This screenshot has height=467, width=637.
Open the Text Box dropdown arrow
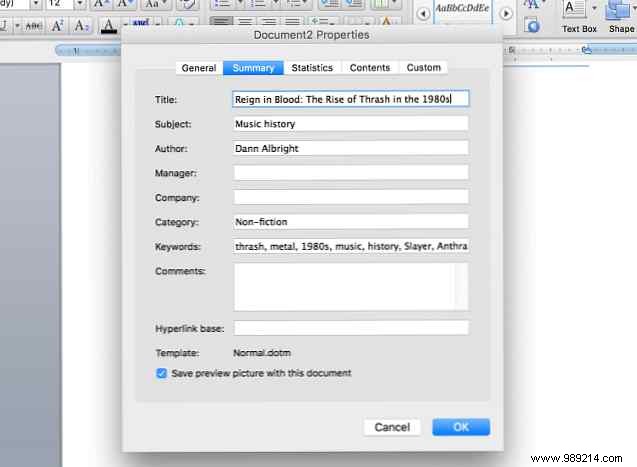pos(594,8)
